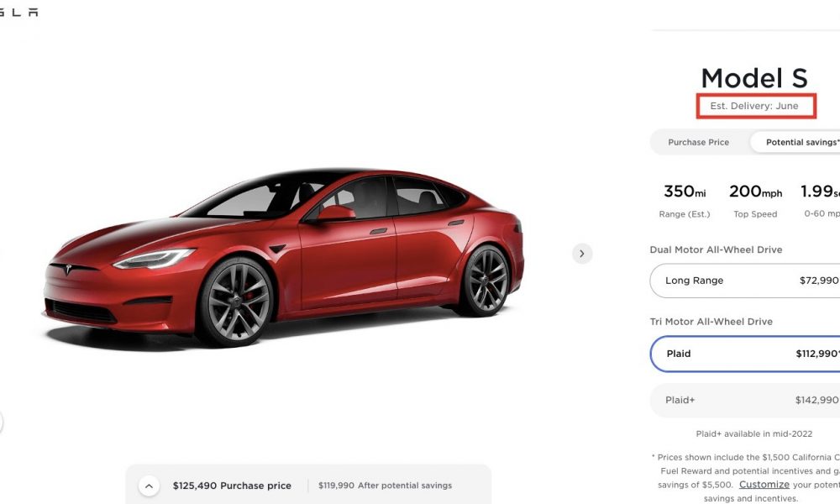Click the Tri Motor All-Wheel Drive label
The image size is (840, 504).
[x=711, y=322]
